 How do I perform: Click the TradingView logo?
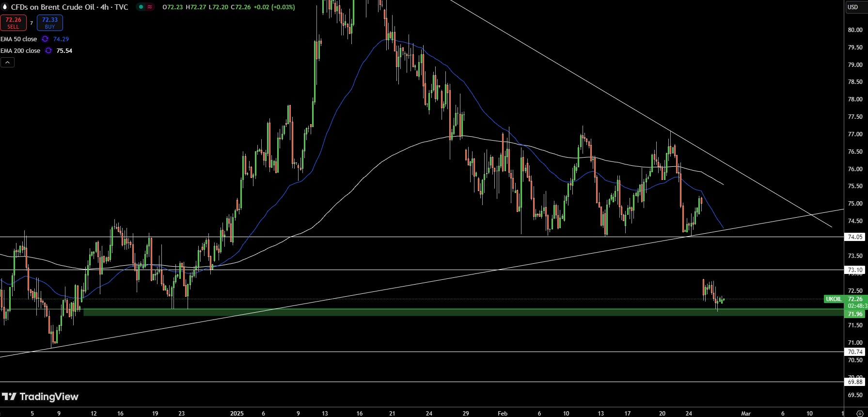40,397
